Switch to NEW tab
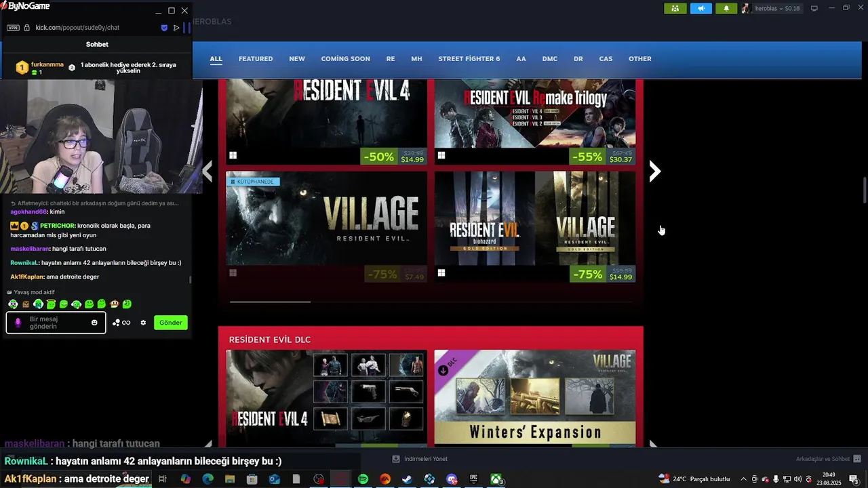This screenshot has width=868, height=488. [297, 59]
